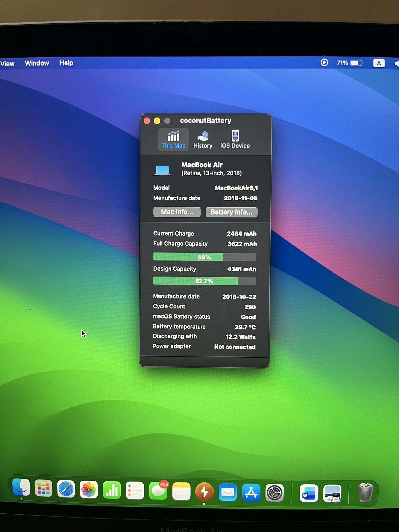Click the 'Design Capacity' label
This screenshot has height=532, width=399.
(x=175, y=269)
